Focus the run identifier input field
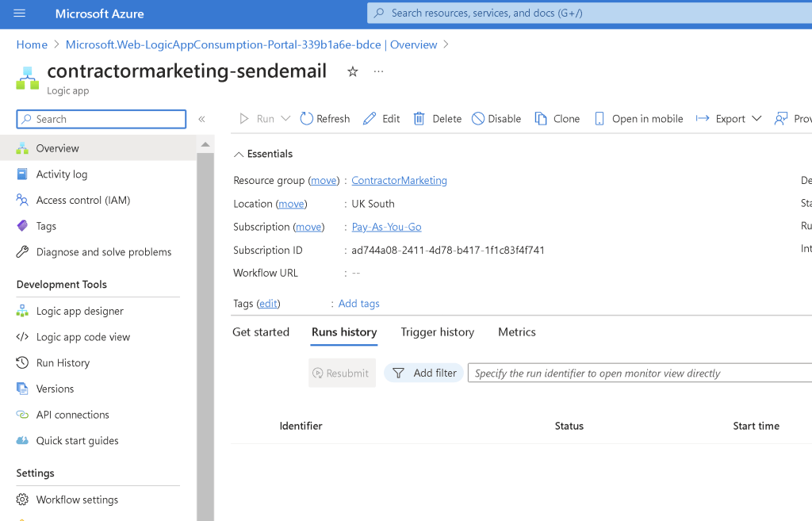812x521 pixels. tap(640, 373)
